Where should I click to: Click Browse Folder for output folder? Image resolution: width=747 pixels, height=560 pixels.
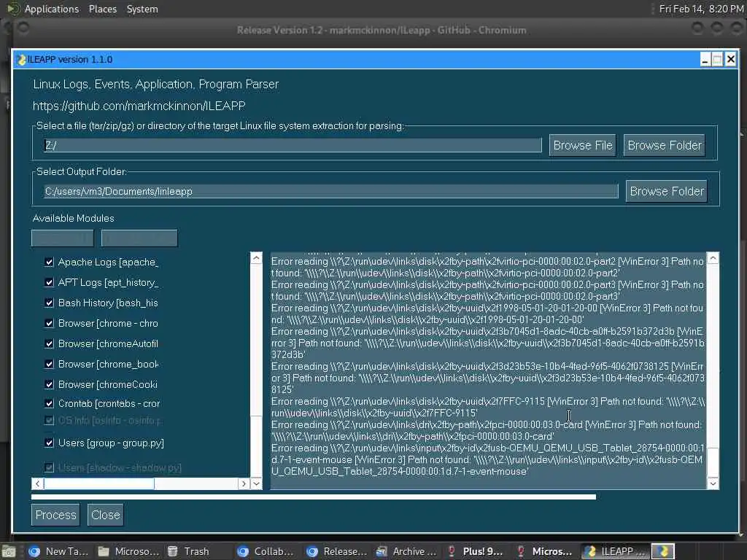(x=667, y=191)
